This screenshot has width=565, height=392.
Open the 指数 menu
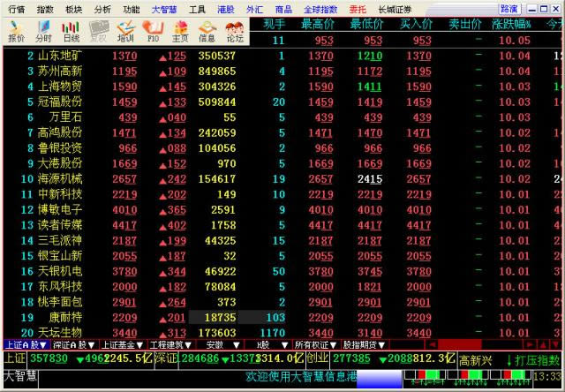45,10
